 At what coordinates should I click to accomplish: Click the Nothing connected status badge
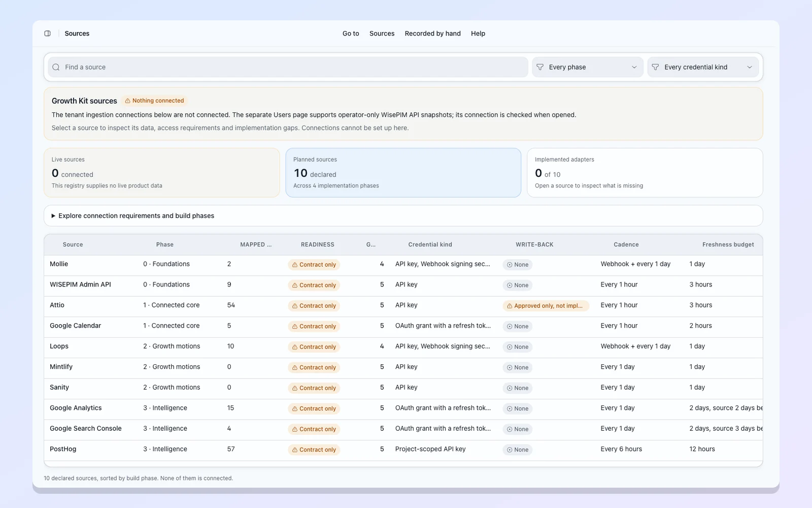[x=155, y=101]
